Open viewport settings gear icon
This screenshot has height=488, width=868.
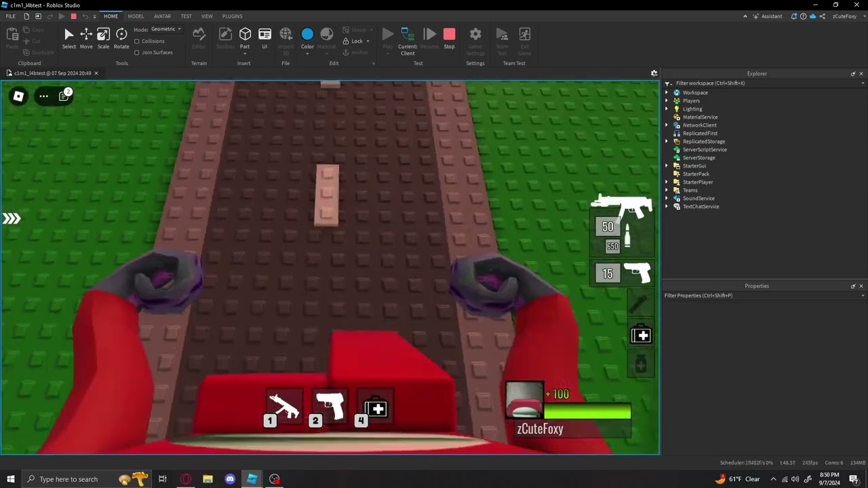click(x=654, y=73)
